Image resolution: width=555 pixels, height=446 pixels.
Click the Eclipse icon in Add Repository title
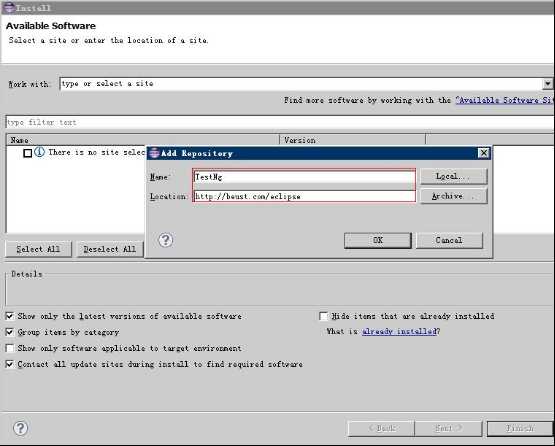click(x=154, y=153)
